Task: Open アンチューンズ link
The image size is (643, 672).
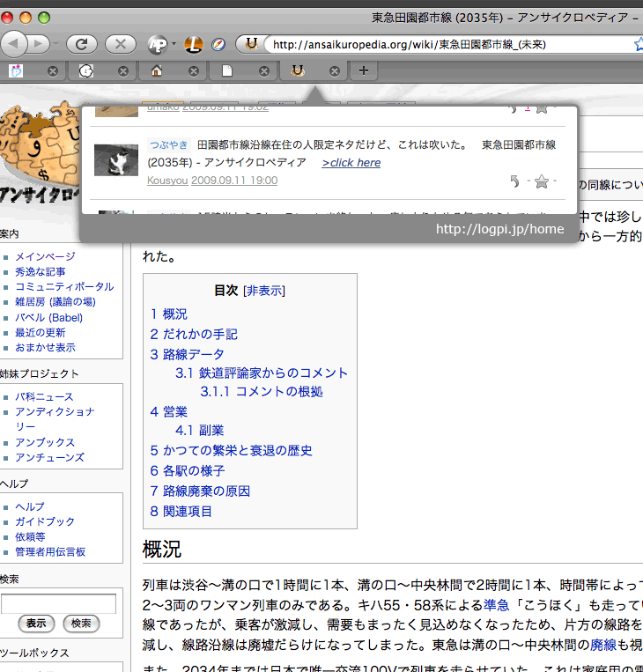Action: click(50, 458)
